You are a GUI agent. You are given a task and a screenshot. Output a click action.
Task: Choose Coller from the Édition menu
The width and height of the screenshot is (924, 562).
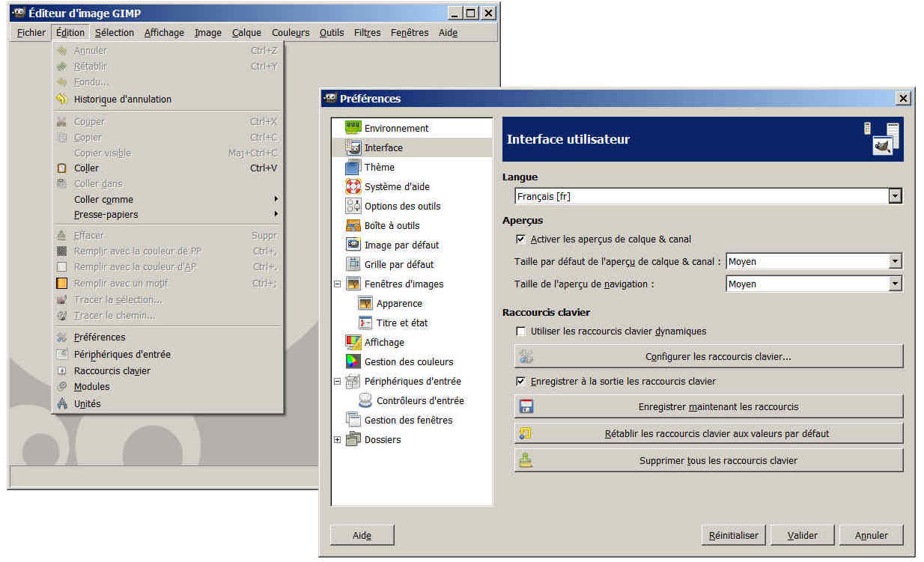tap(86, 168)
